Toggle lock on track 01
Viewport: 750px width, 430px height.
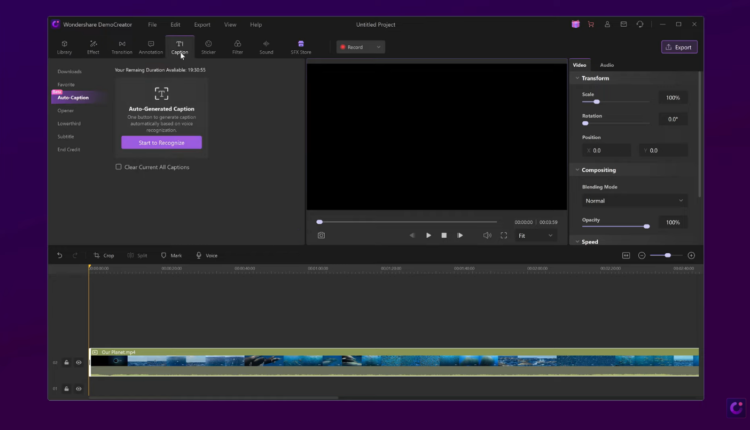(x=66, y=389)
